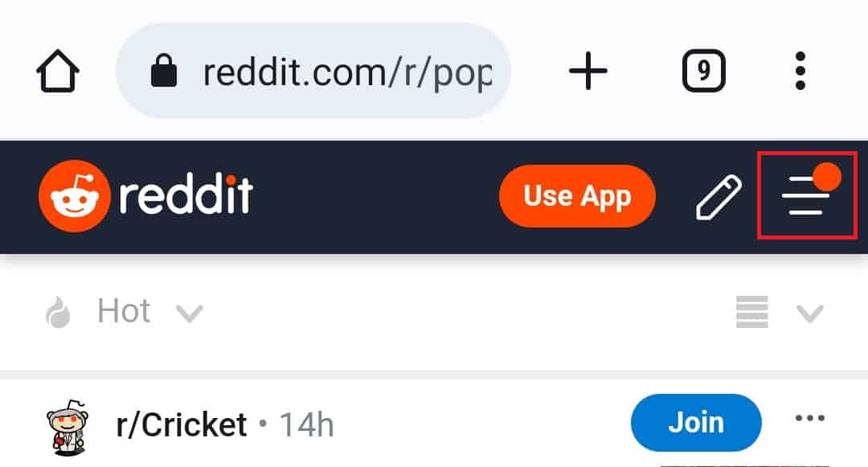Open Reddit's hamburger menu

click(805, 195)
